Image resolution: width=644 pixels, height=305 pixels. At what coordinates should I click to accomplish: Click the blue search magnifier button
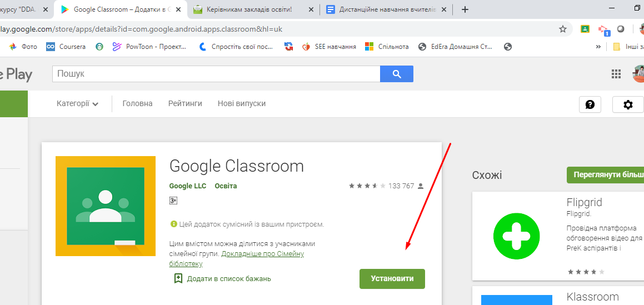[x=396, y=74]
